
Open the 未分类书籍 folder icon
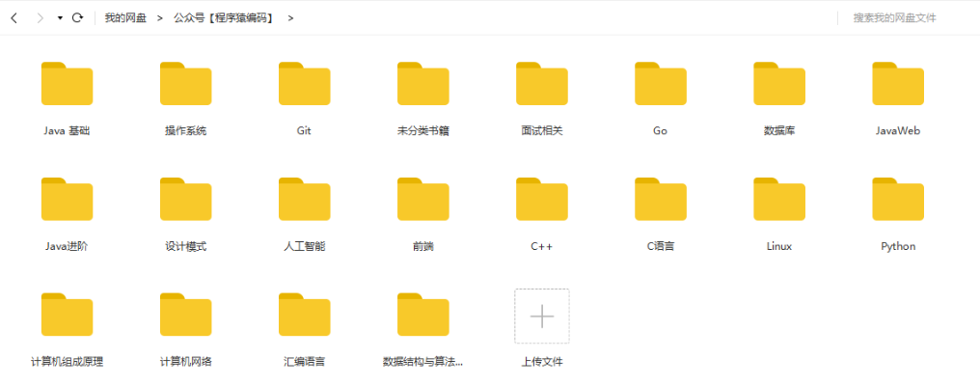423,83
